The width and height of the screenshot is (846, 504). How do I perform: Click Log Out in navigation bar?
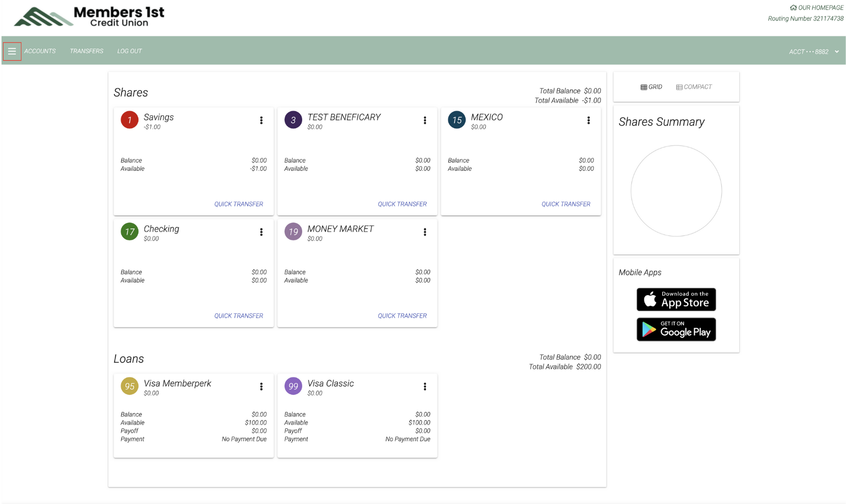coord(129,51)
